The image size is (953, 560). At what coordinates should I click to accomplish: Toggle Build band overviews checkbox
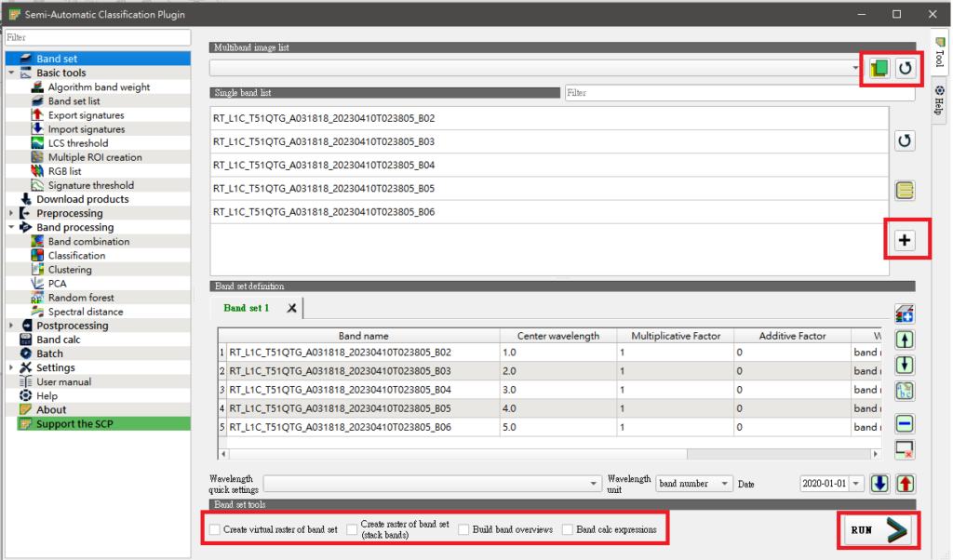(463, 529)
